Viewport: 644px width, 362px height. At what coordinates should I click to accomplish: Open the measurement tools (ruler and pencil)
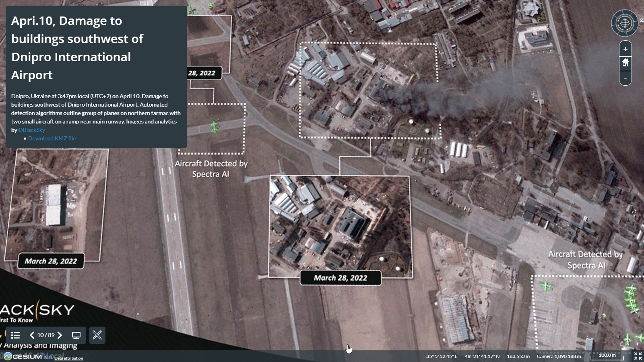tap(97, 335)
